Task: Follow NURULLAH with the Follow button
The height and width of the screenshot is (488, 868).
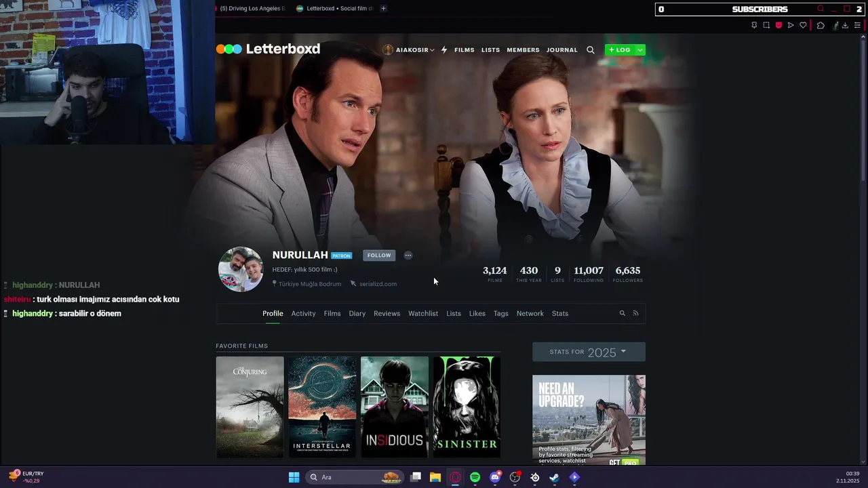Action: pos(379,256)
